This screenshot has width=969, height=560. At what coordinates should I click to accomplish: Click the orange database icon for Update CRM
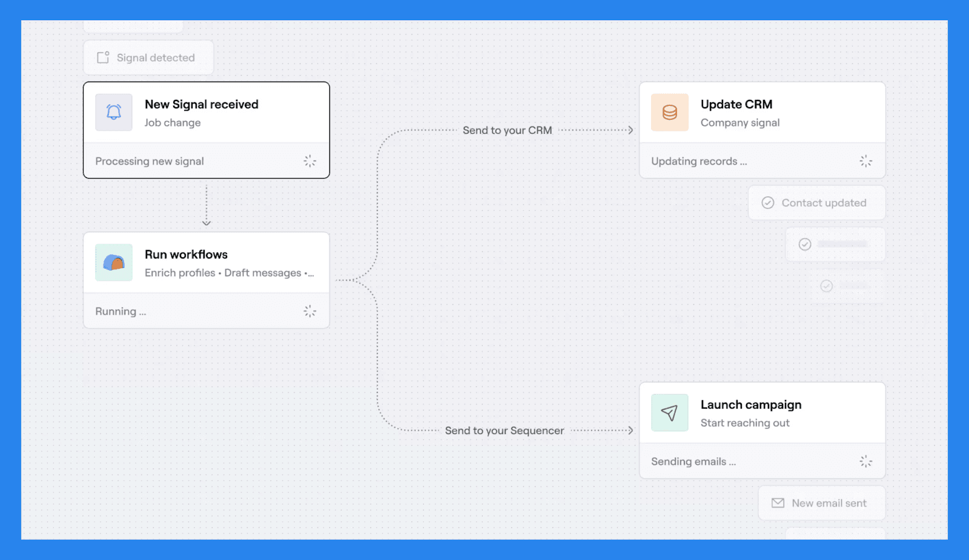[670, 113]
